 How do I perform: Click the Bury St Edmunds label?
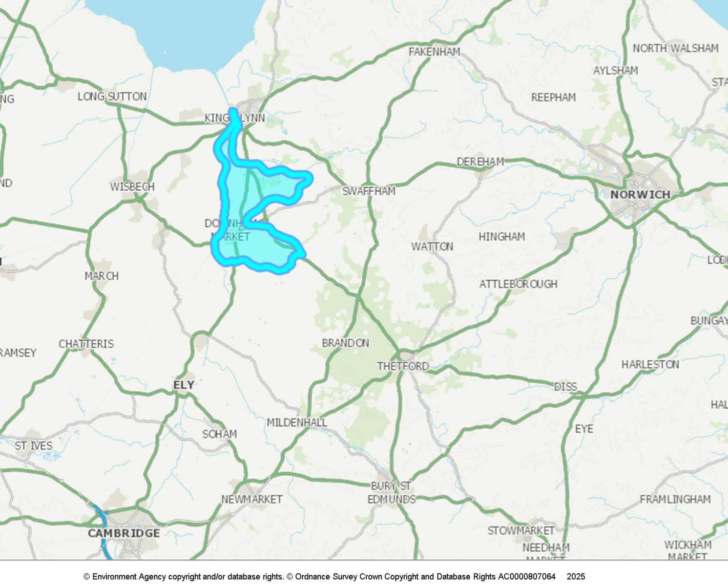coord(391,493)
